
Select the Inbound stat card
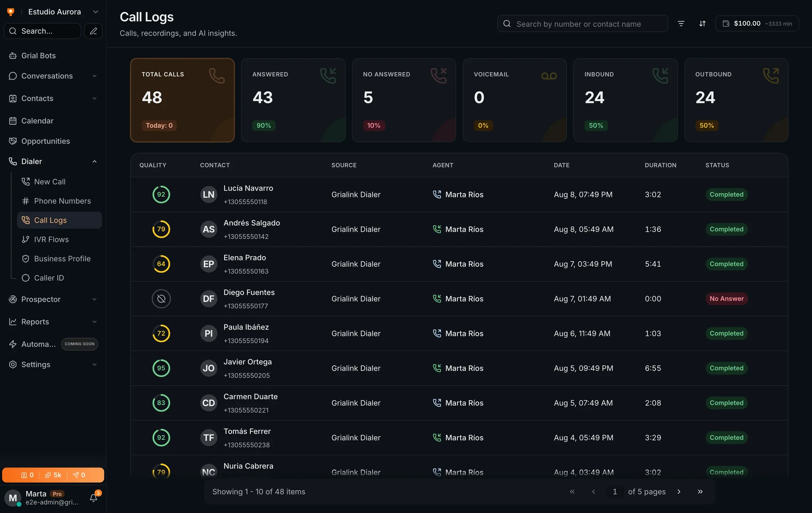pyautogui.click(x=625, y=100)
